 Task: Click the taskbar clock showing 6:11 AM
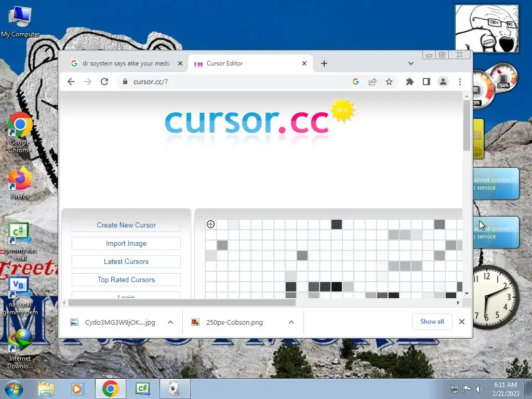[x=506, y=389]
